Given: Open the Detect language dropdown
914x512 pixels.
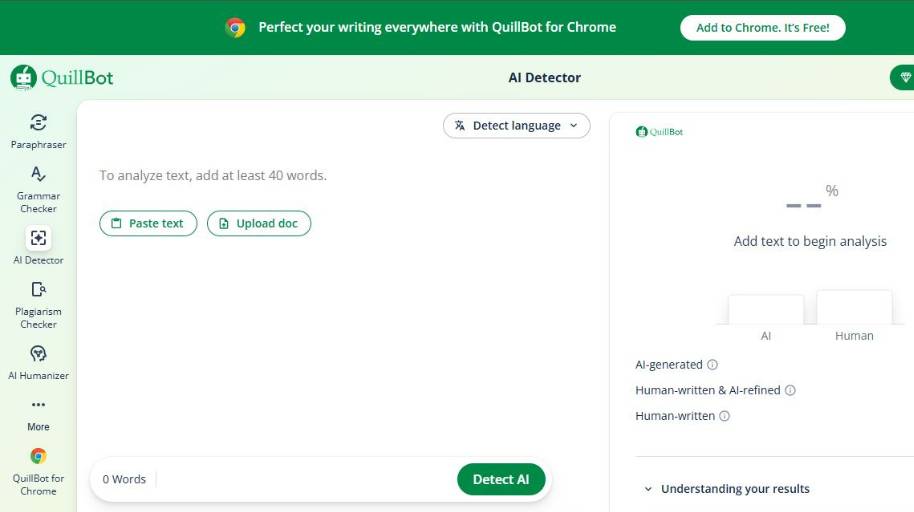Looking at the screenshot, I should (516, 126).
